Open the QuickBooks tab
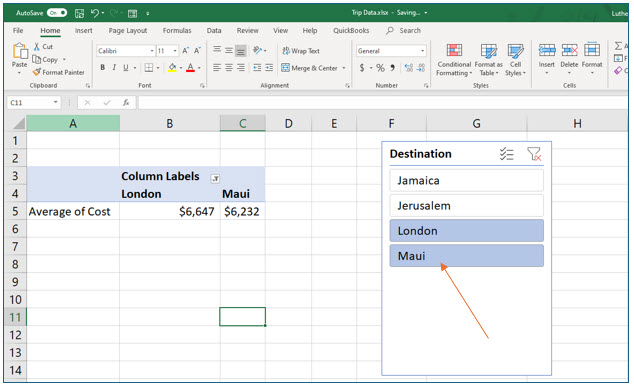The width and height of the screenshot is (634, 384). [x=351, y=30]
